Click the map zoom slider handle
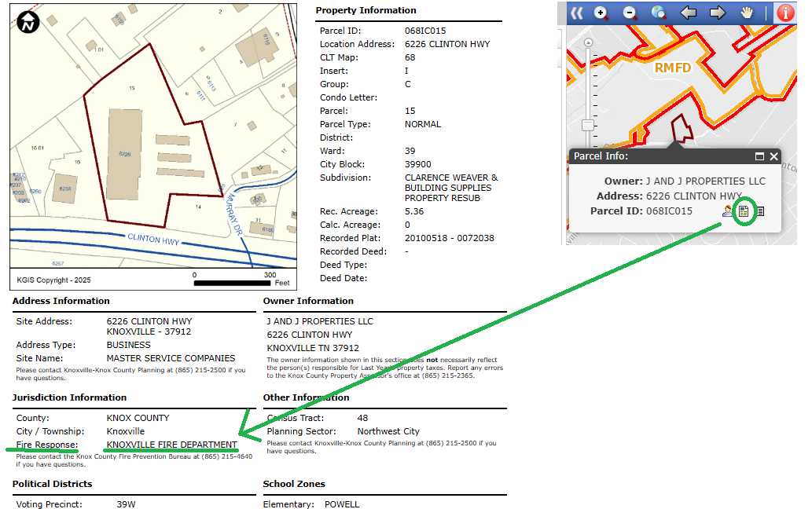812x509 pixels. [x=587, y=125]
